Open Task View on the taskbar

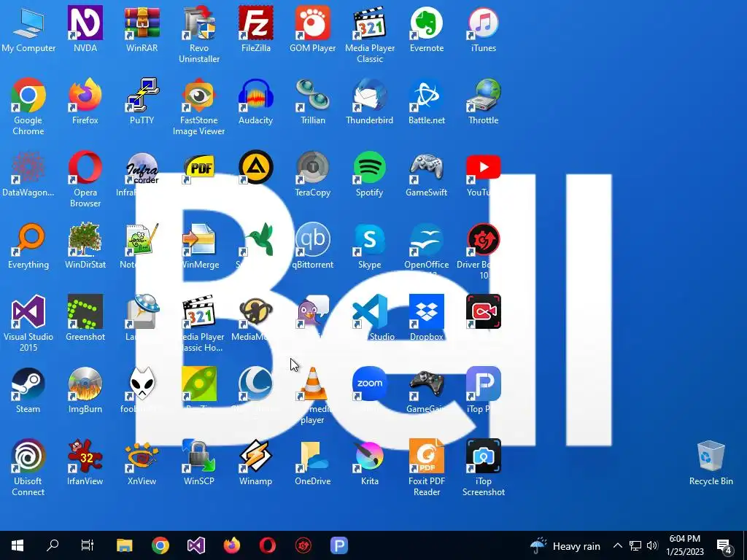pyautogui.click(x=88, y=545)
